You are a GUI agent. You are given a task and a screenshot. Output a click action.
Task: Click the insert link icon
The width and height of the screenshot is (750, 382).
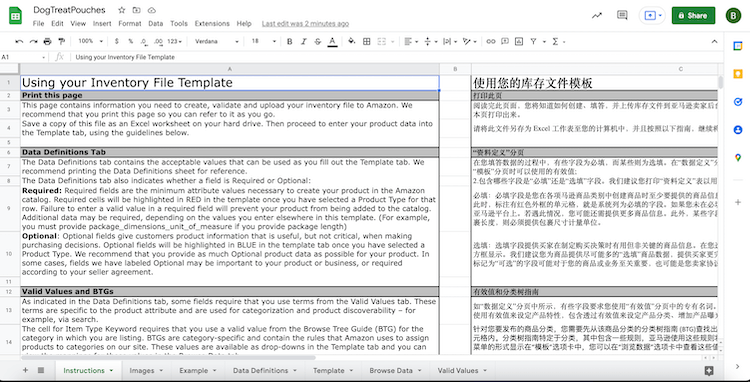(x=490, y=42)
